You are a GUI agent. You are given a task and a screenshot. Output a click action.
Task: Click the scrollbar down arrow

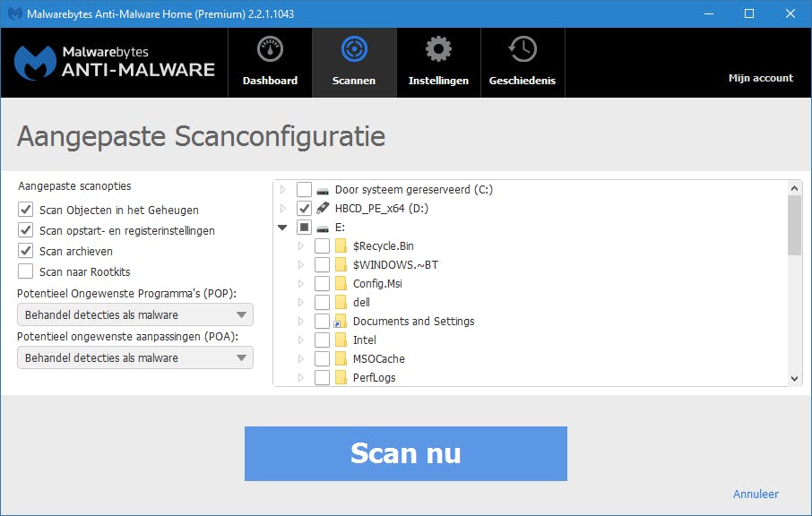(794, 378)
